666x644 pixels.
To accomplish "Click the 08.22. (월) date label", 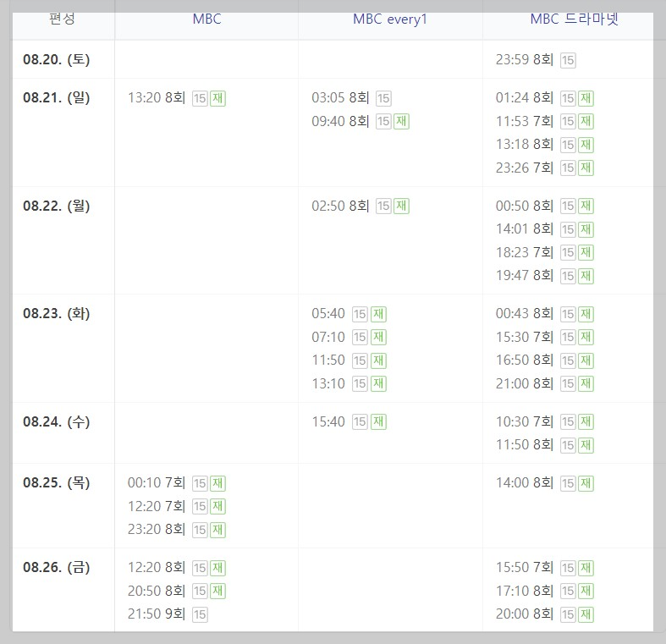I will (x=57, y=206).
